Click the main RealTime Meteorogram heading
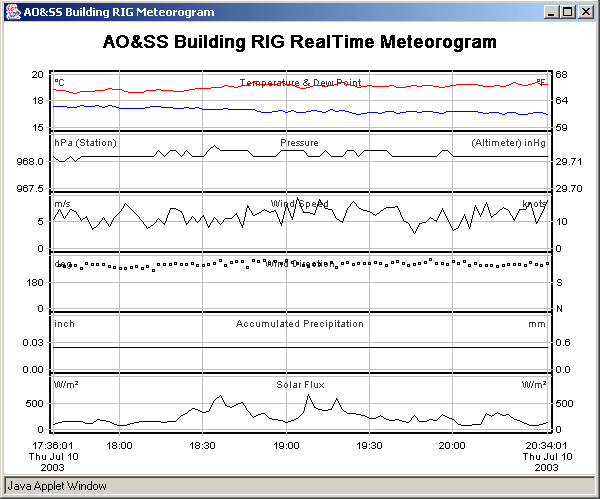The width and height of the screenshot is (600, 499). pos(300,43)
